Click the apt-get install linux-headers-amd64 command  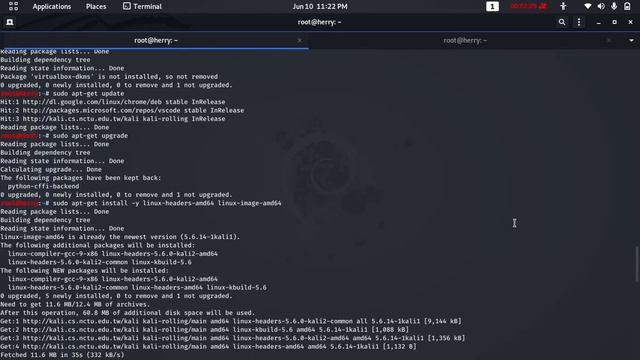coord(141,203)
